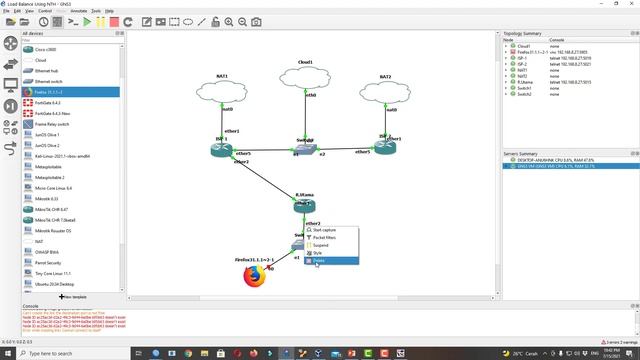
Task: Click the New template button
Action: click(x=73, y=297)
